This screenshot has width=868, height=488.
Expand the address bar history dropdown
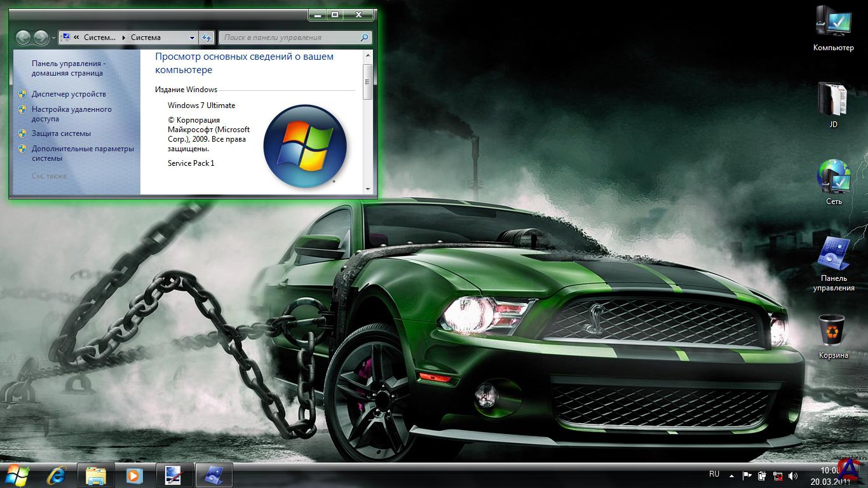tap(193, 37)
